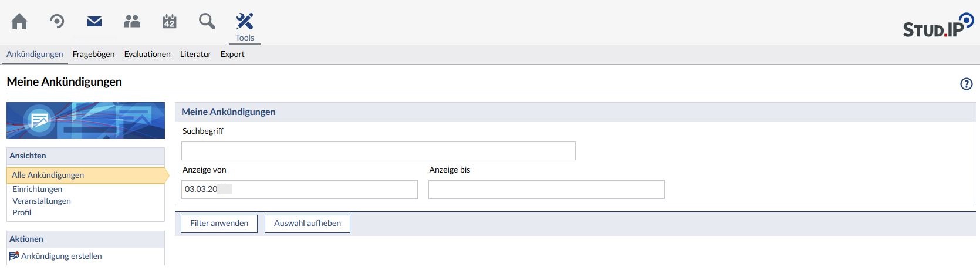This screenshot has height=270, width=980.
Task: Open the Search magnifier icon
Action: pyautogui.click(x=207, y=22)
